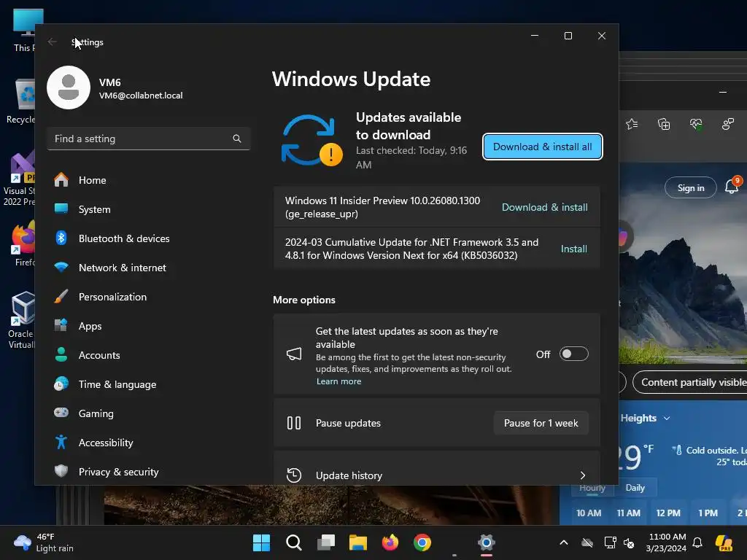Open the weather widget on the taskbar
This screenshot has height=560, width=747.
coord(44,542)
